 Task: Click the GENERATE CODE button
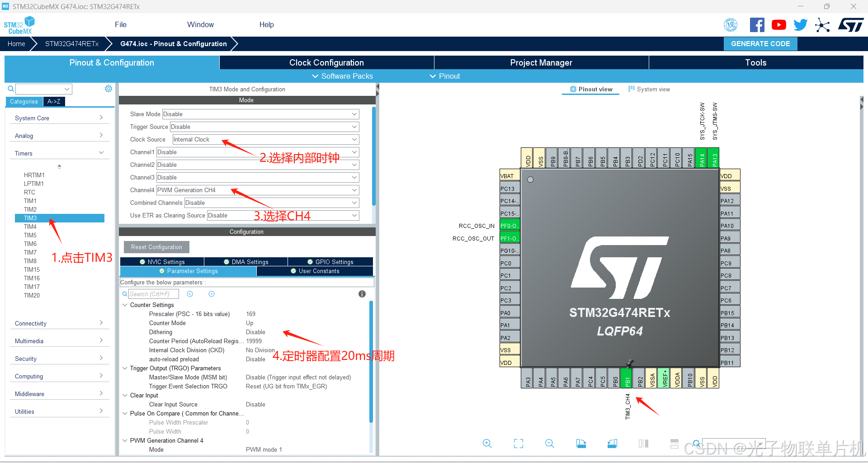pyautogui.click(x=760, y=44)
